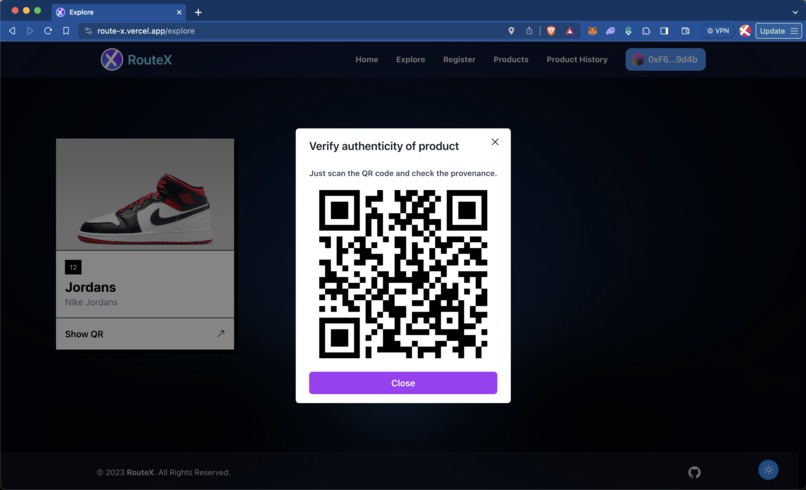Click the VPN button
The width and height of the screenshot is (806, 490).
click(718, 31)
